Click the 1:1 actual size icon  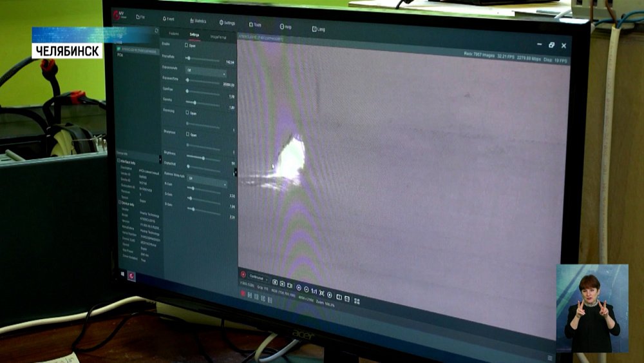pos(314,291)
